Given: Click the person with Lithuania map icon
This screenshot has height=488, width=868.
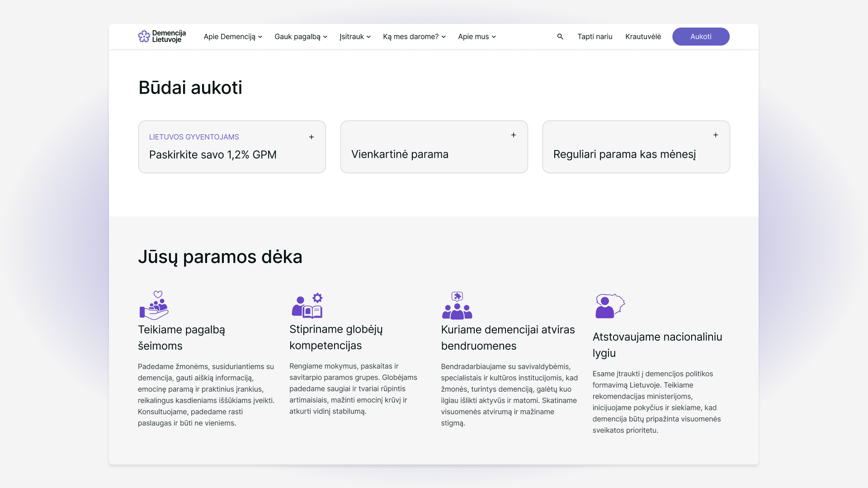Looking at the screenshot, I should click(x=609, y=306).
